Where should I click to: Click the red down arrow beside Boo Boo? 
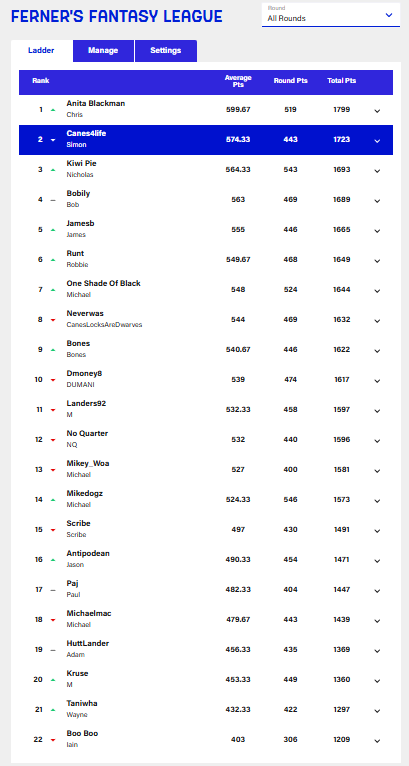[x=53, y=740]
